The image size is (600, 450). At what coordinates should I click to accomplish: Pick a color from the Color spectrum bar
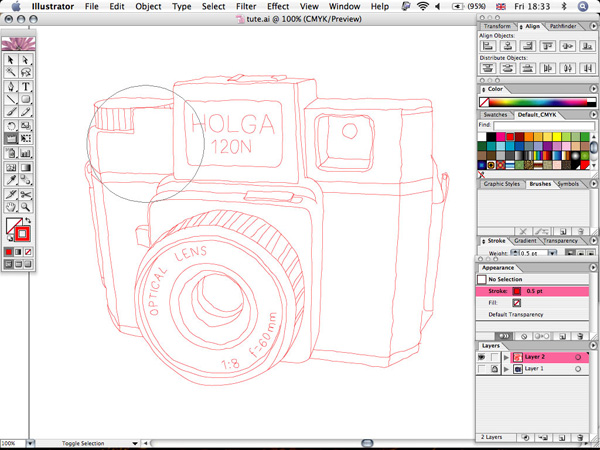coord(538,102)
